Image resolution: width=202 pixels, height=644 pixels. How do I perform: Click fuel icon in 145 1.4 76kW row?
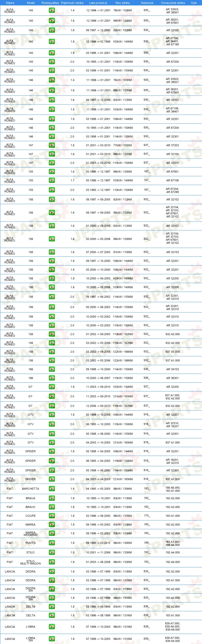[x=52, y=11]
